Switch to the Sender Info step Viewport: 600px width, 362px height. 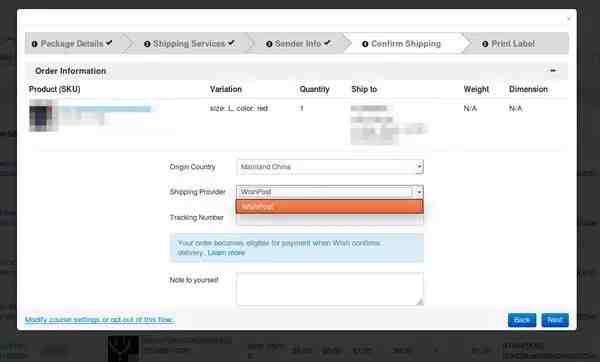(x=298, y=44)
